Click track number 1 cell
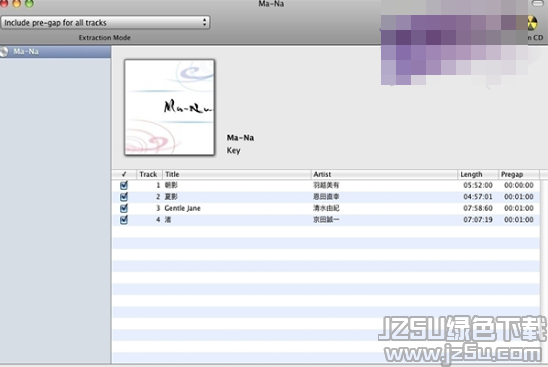548x367 pixels. [158, 185]
